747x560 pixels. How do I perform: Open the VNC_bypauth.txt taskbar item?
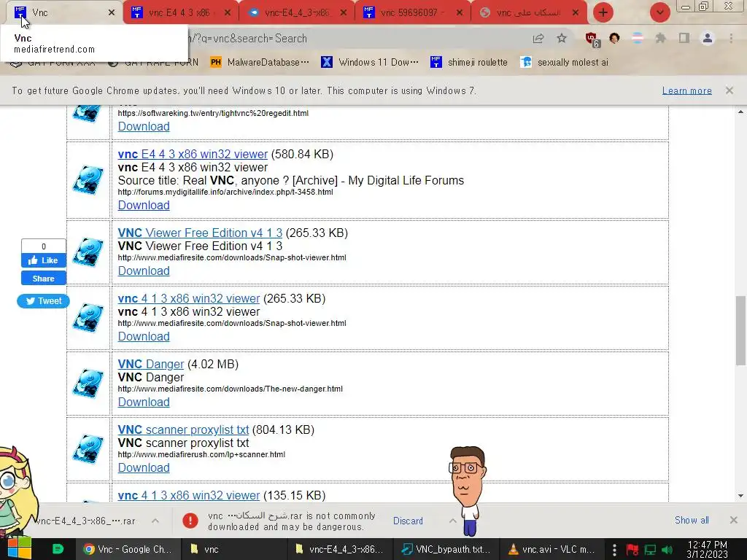click(x=447, y=549)
